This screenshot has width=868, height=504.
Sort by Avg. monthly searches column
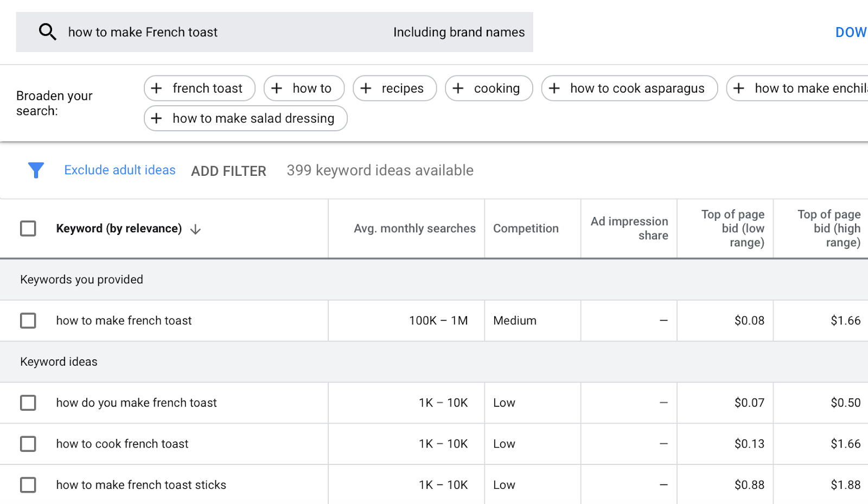[414, 228]
